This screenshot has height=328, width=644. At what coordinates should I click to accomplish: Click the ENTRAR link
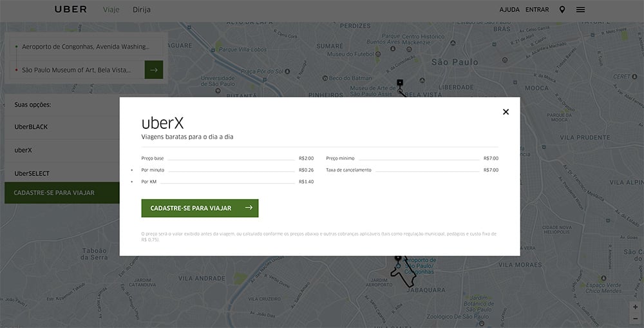click(537, 10)
